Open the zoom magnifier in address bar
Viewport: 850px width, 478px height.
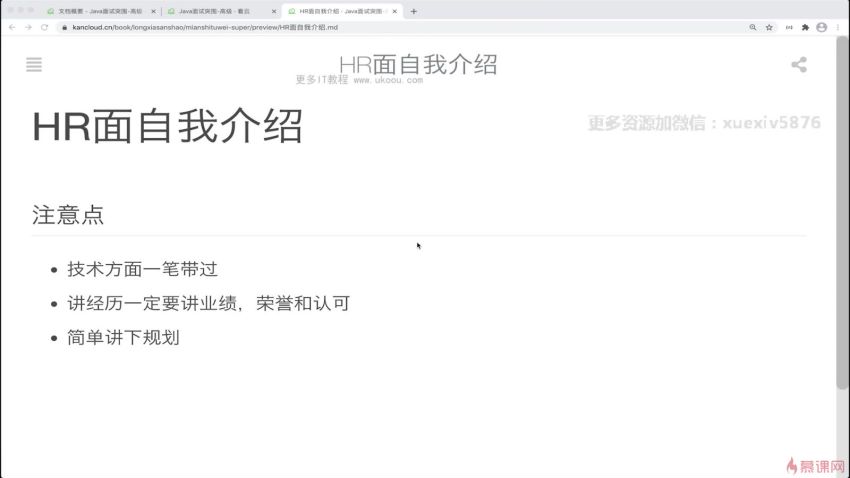point(752,27)
